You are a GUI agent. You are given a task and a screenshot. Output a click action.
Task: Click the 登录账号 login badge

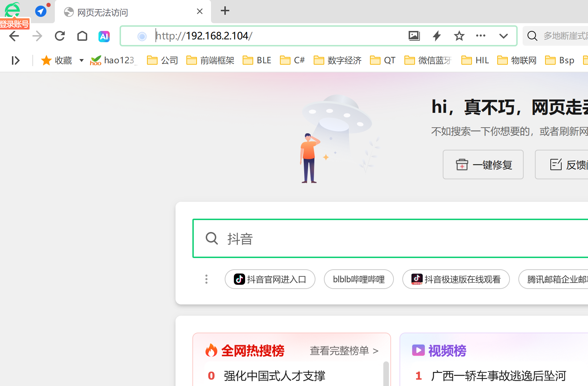click(14, 24)
